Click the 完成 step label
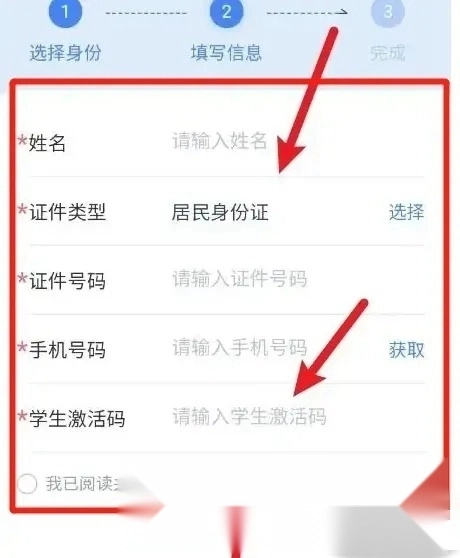 (x=388, y=53)
